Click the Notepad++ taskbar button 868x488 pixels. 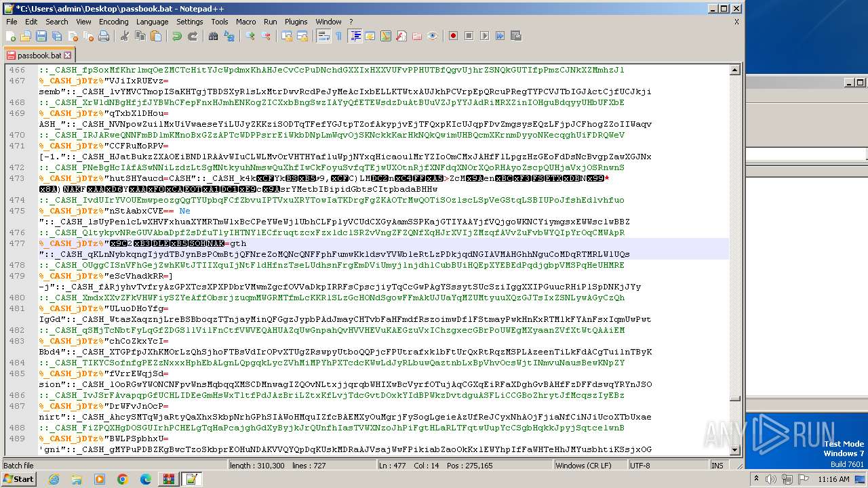coord(191,479)
